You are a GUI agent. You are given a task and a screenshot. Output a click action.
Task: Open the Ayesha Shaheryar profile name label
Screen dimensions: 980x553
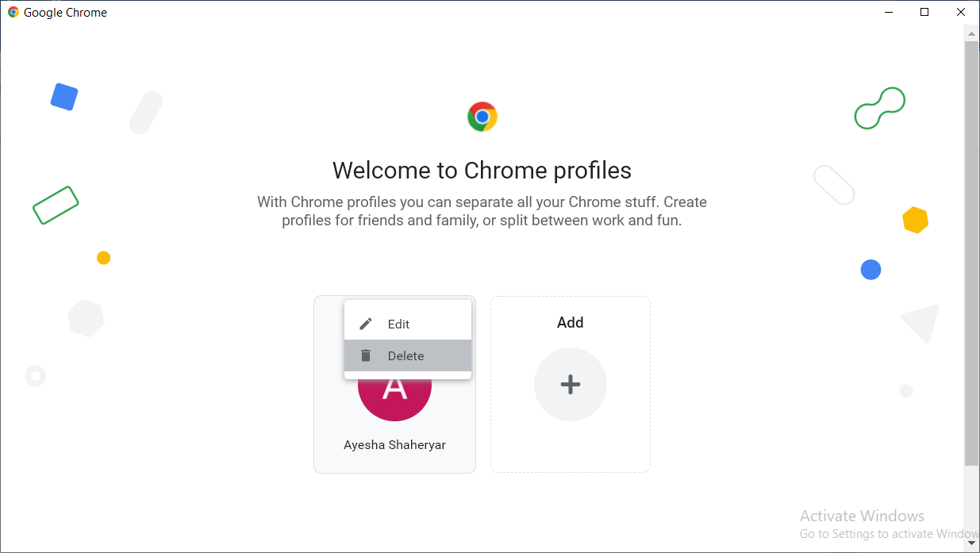394,445
